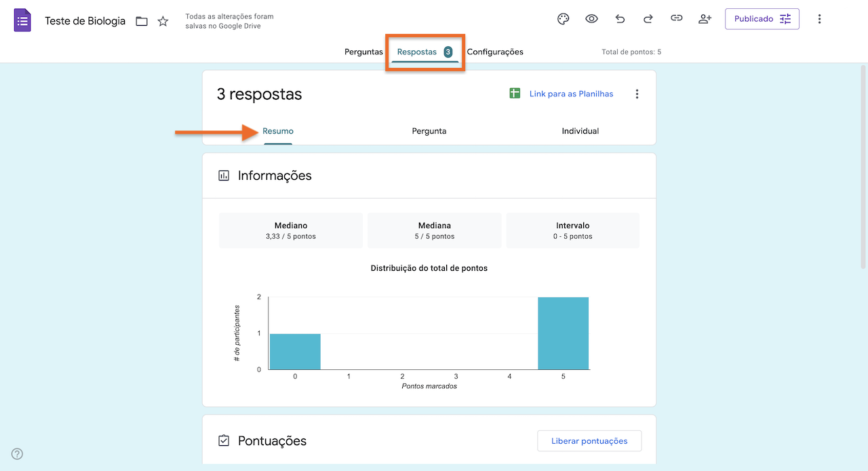This screenshot has height=471, width=868.
Task: Add collaborators with the person-plus icon
Action: click(x=705, y=18)
